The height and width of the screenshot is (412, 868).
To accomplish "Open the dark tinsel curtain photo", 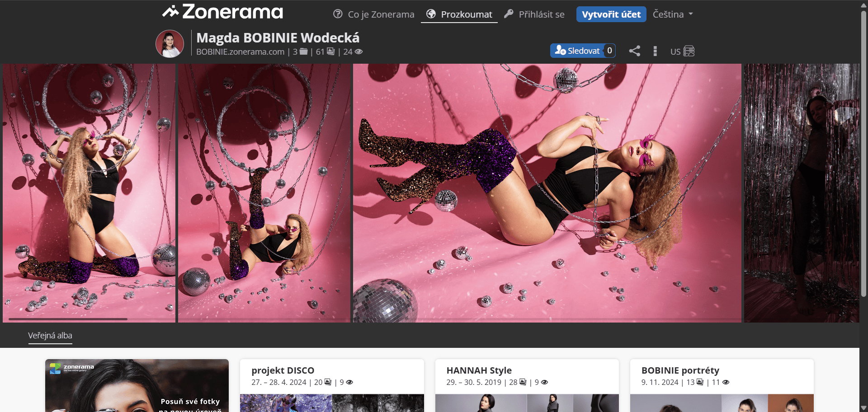I will click(802, 193).
